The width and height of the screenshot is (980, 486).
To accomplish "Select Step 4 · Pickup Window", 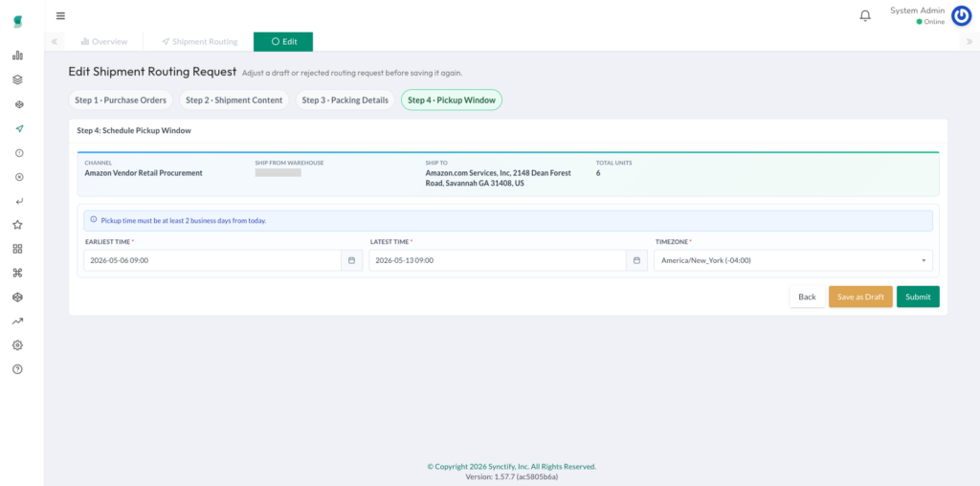I will (452, 99).
